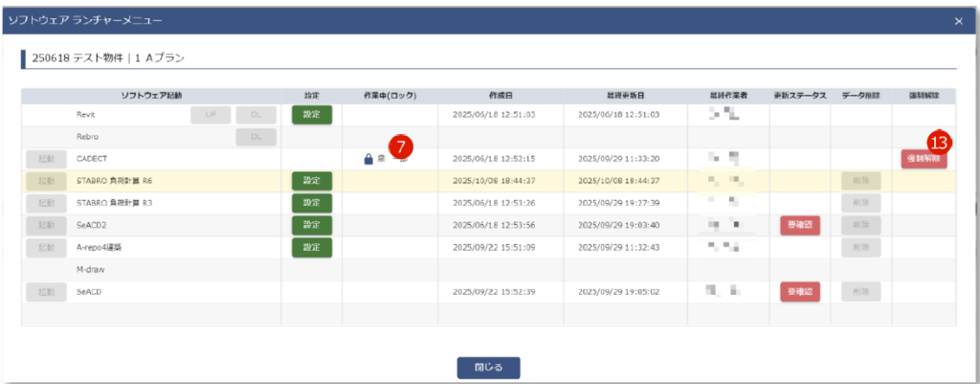This screenshot has height=384, width=980.
Task: Click the UP button for Revit
Action: point(210,114)
